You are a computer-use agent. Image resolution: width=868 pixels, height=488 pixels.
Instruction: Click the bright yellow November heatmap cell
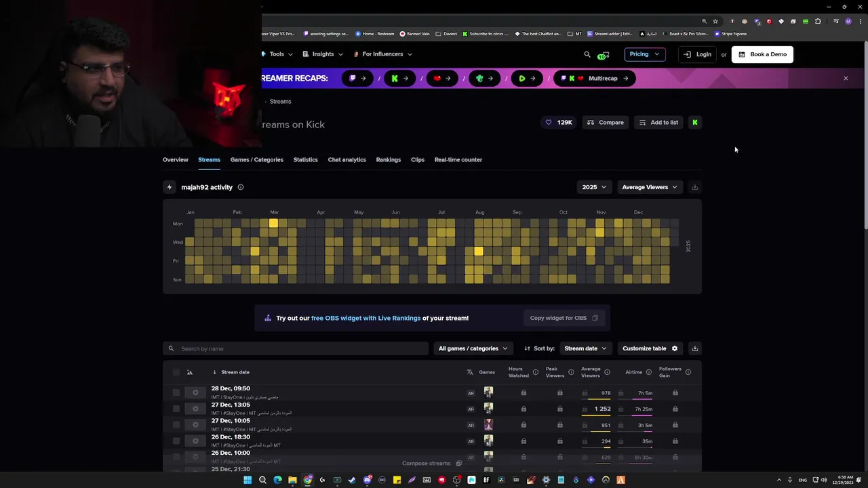pos(599,233)
